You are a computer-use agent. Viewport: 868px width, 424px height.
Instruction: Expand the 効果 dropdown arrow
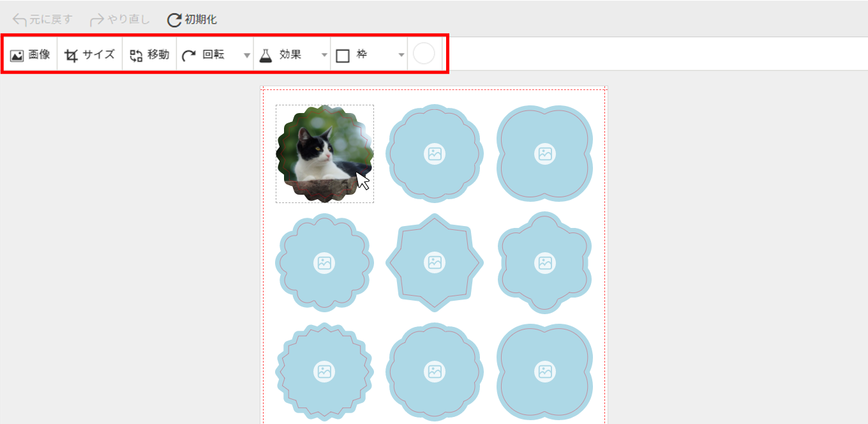(324, 56)
